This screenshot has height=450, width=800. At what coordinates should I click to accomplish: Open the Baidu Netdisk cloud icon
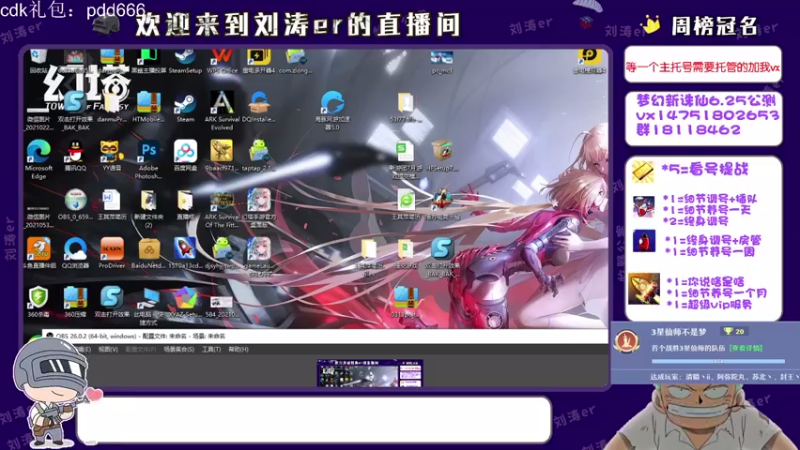(185, 156)
